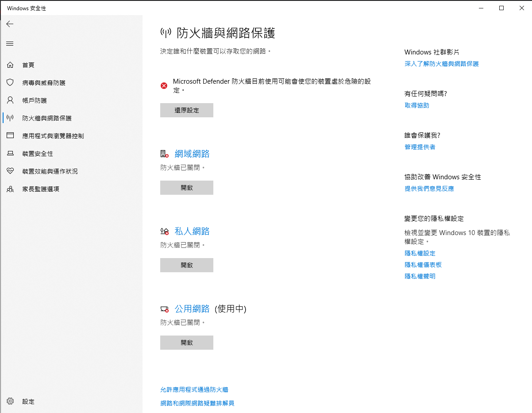Viewport: 532px width, 413px height.
Task: Open the 網域網路 link
Action: (192, 154)
